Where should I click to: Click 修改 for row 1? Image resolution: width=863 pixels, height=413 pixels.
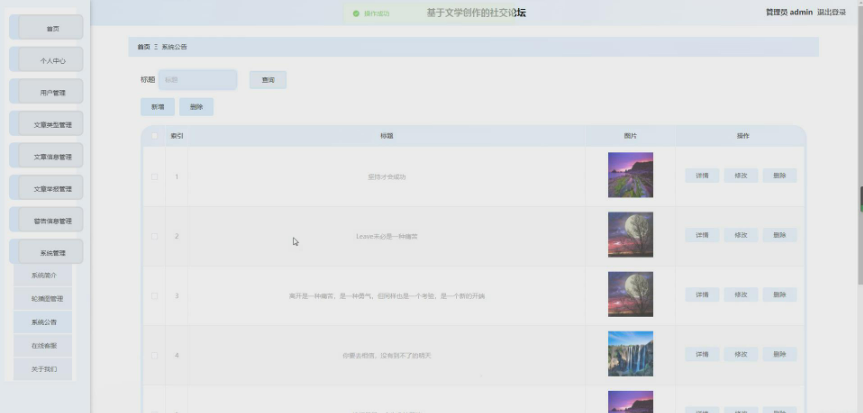click(741, 176)
